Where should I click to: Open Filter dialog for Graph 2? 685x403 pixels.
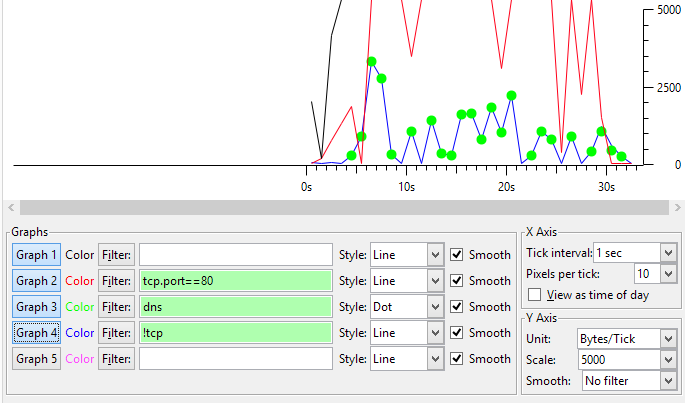click(x=116, y=281)
